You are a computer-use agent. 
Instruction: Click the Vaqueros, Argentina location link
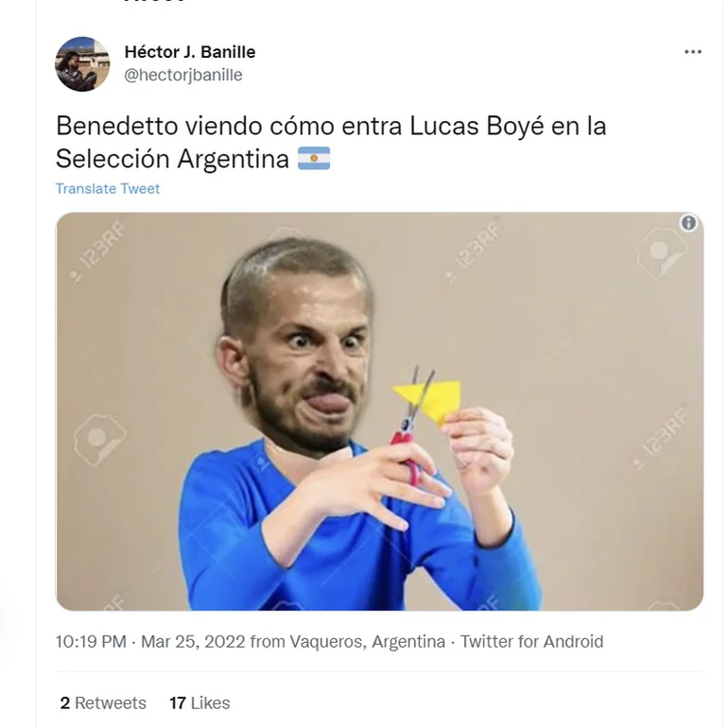[368, 642]
